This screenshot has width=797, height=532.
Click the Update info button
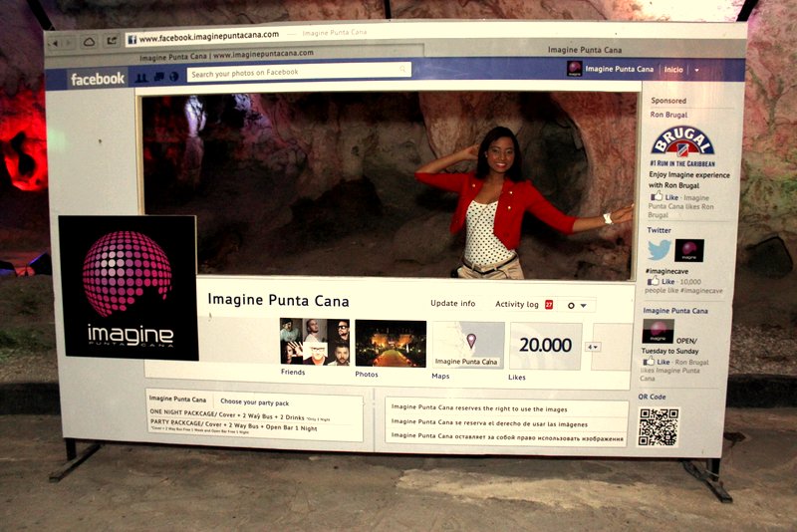(x=453, y=303)
